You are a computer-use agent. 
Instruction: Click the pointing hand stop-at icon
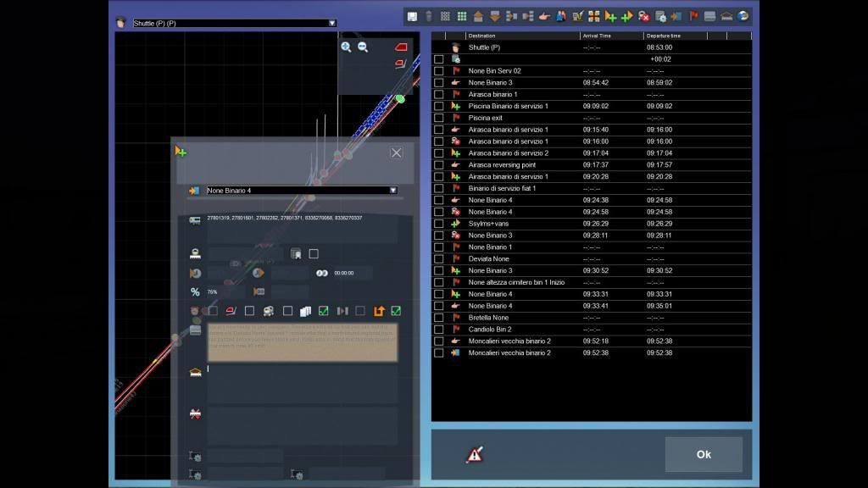[544, 17]
